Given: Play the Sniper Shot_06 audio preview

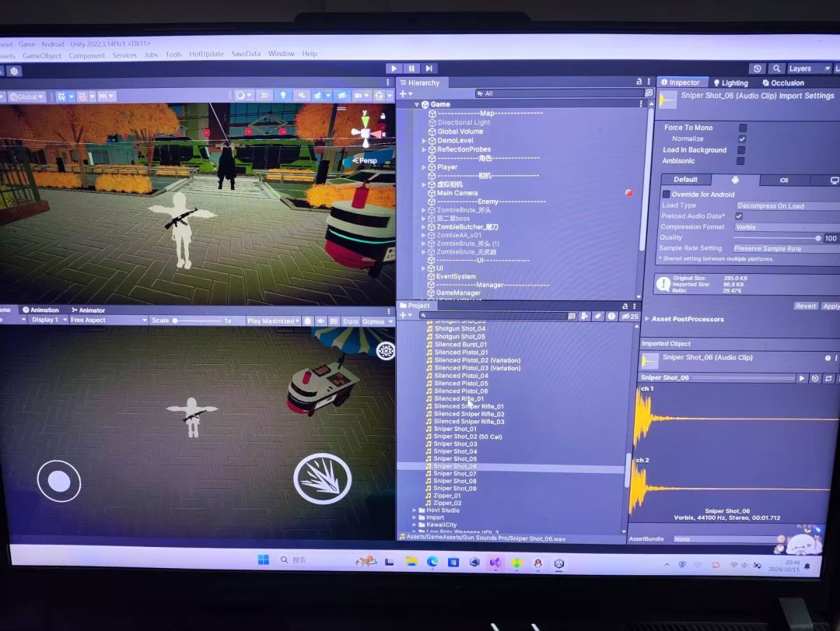Looking at the screenshot, I should coord(801,378).
